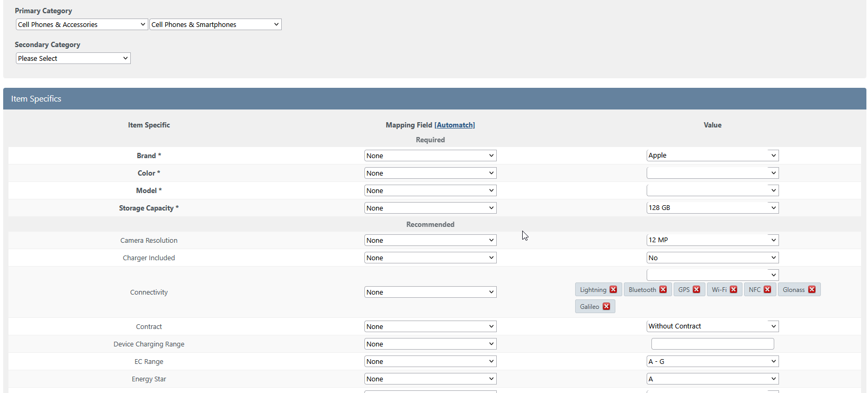
Task: Open the Connectivity mapping field dropdown
Action: click(x=430, y=292)
